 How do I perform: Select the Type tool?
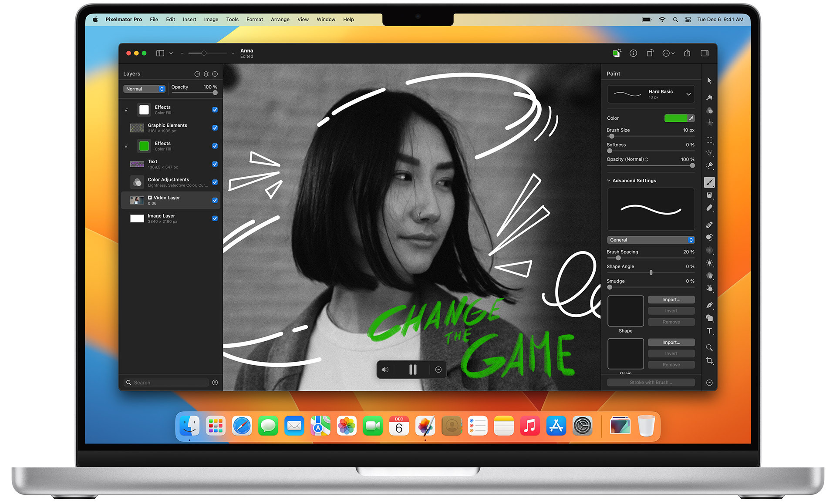pyautogui.click(x=709, y=331)
